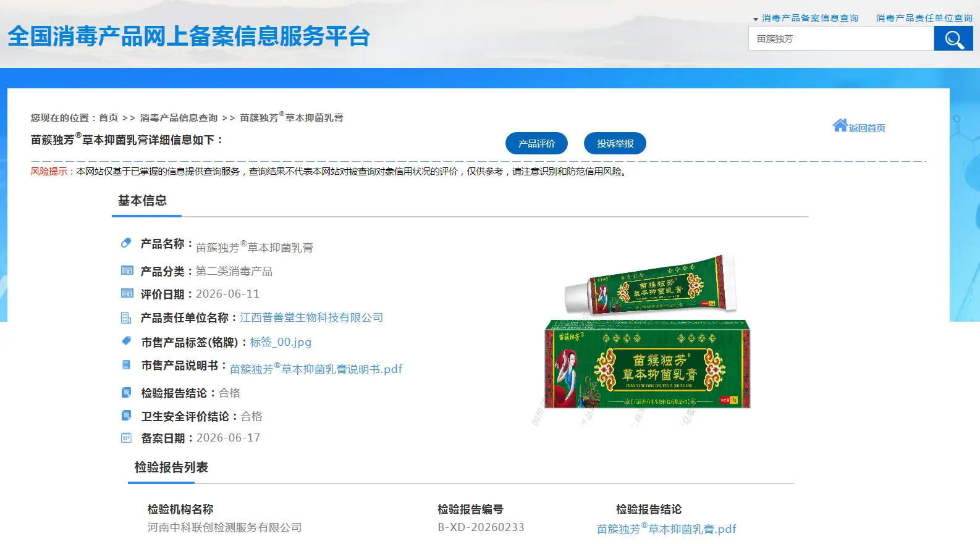Open the 消毒产品备案信息查询 dropdown arrow

pyautogui.click(x=756, y=19)
